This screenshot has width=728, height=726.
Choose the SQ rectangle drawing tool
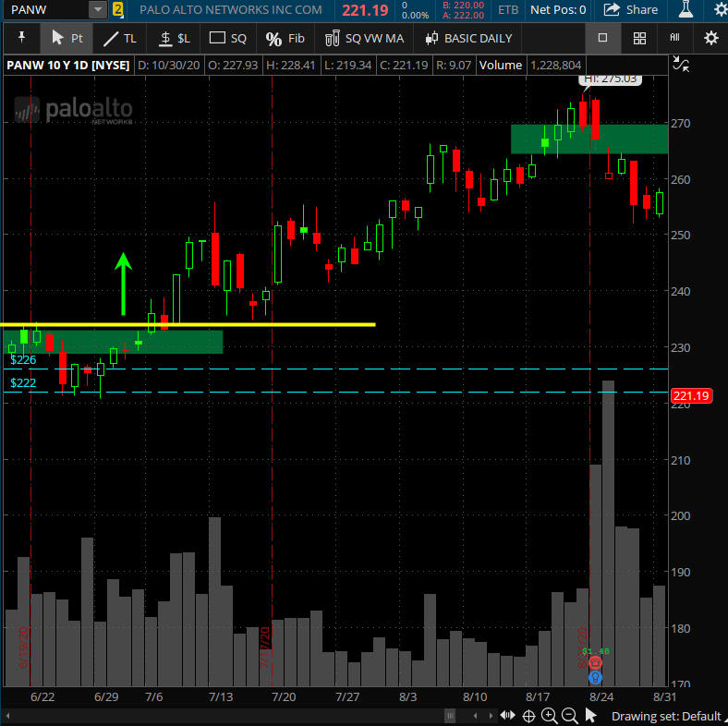[228, 38]
